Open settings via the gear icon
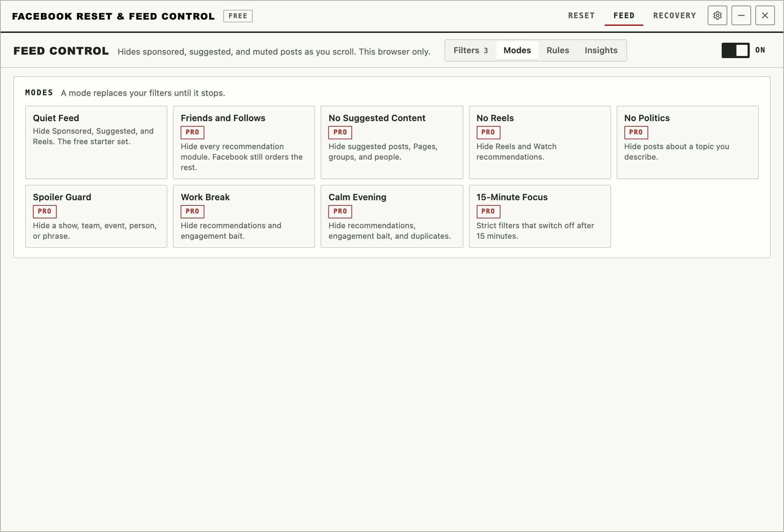 717,16
